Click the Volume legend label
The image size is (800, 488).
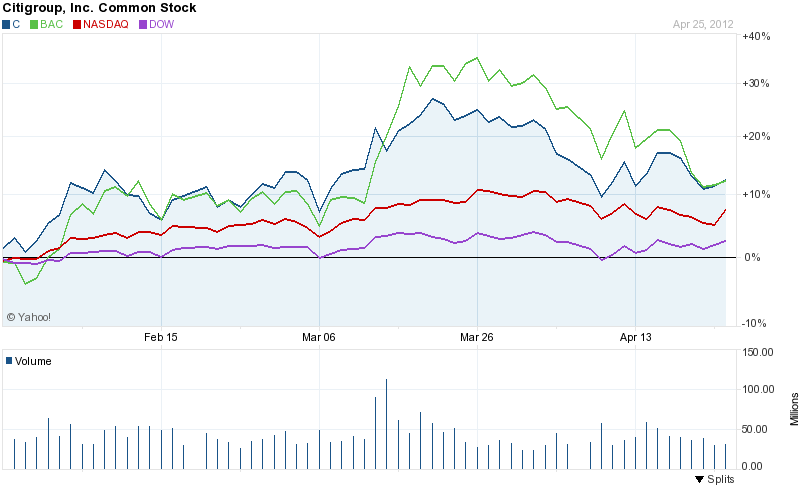pos(33,361)
